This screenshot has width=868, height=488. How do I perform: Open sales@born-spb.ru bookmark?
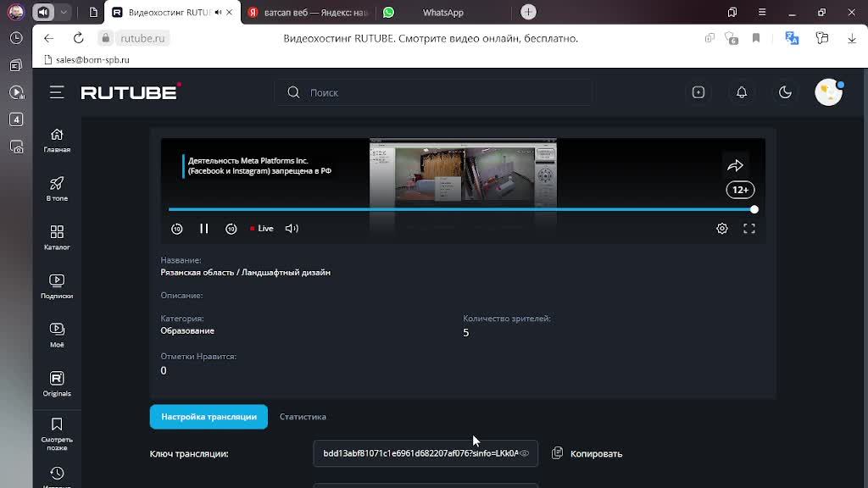pos(87,60)
